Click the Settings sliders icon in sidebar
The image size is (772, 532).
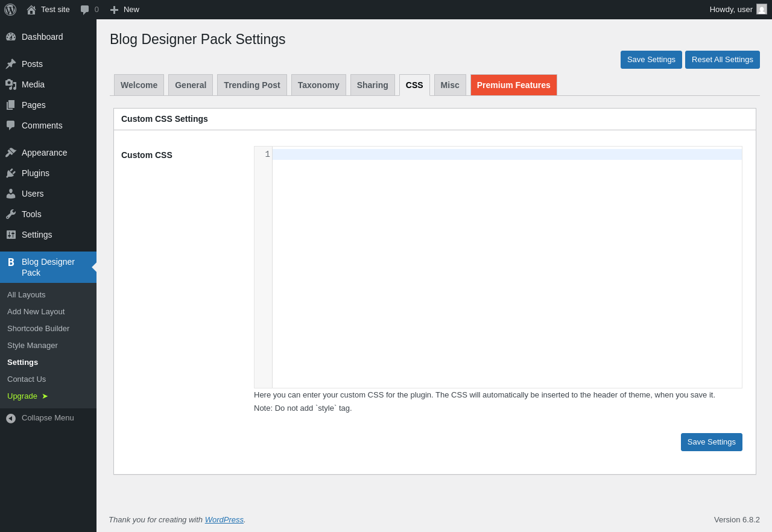(11, 235)
